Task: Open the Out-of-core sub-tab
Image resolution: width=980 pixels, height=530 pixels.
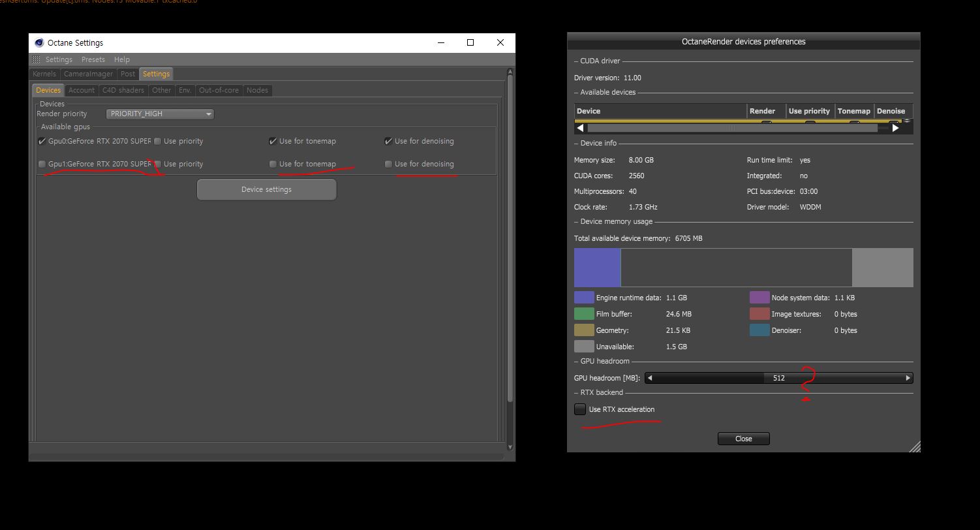Action: click(219, 90)
